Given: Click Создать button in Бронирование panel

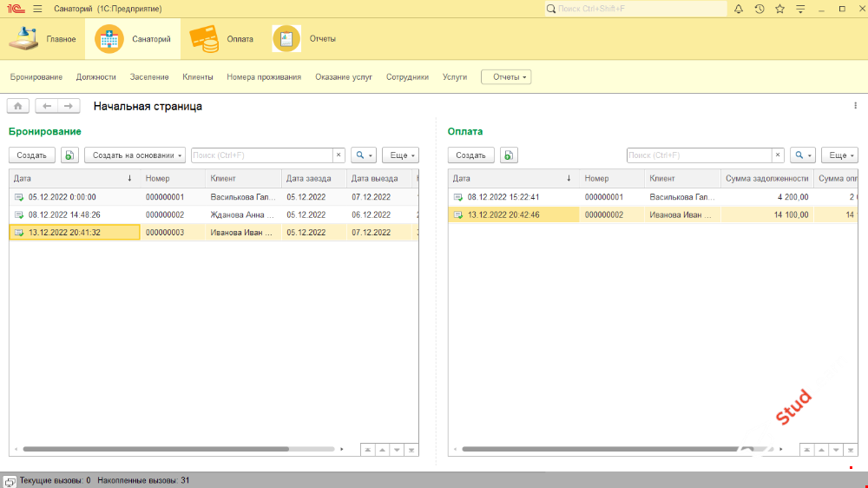Looking at the screenshot, I should [32, 155].
